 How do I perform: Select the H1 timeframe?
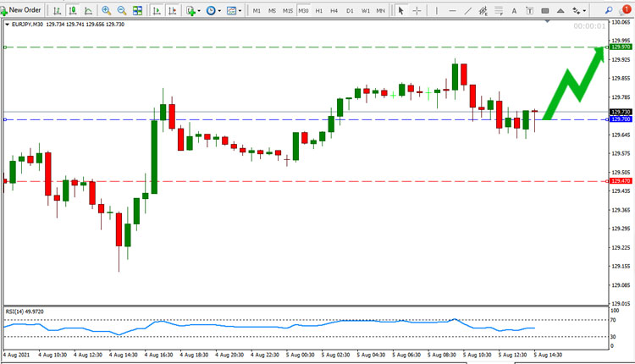coord(318,10)
